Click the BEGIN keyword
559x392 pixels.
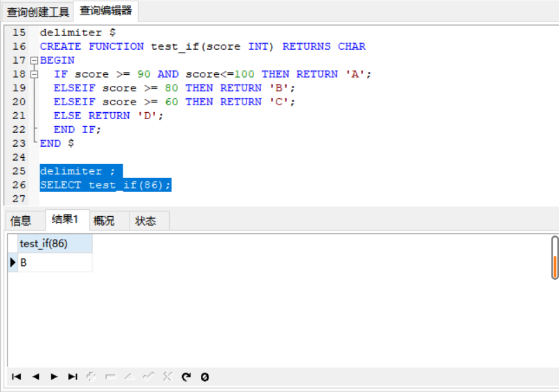pyautogui.click(x=57, y=60)
